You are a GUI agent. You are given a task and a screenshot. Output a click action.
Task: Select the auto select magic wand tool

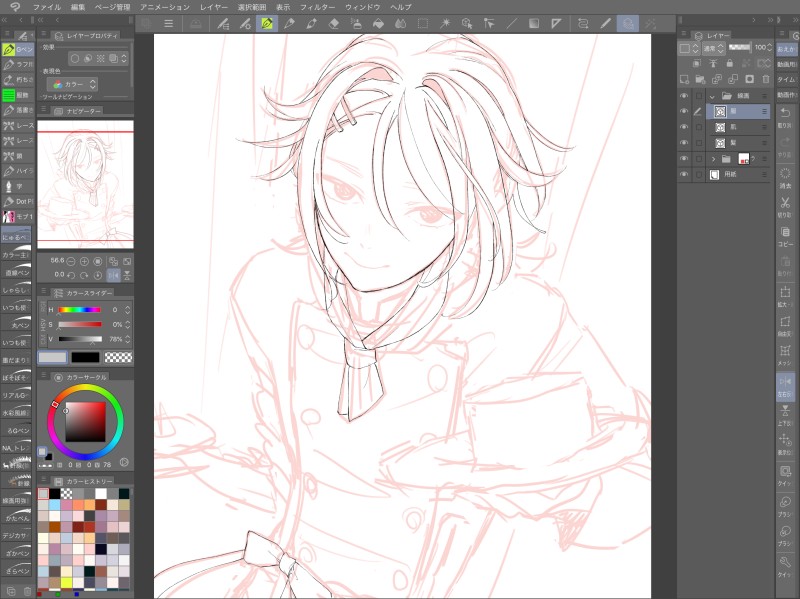click(x=445, y=23)
